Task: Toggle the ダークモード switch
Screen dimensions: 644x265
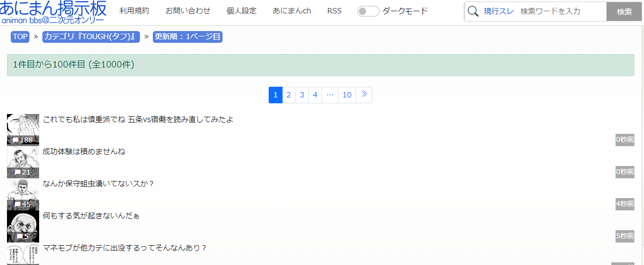Action: pyautogui.click(x=368, y=11)
